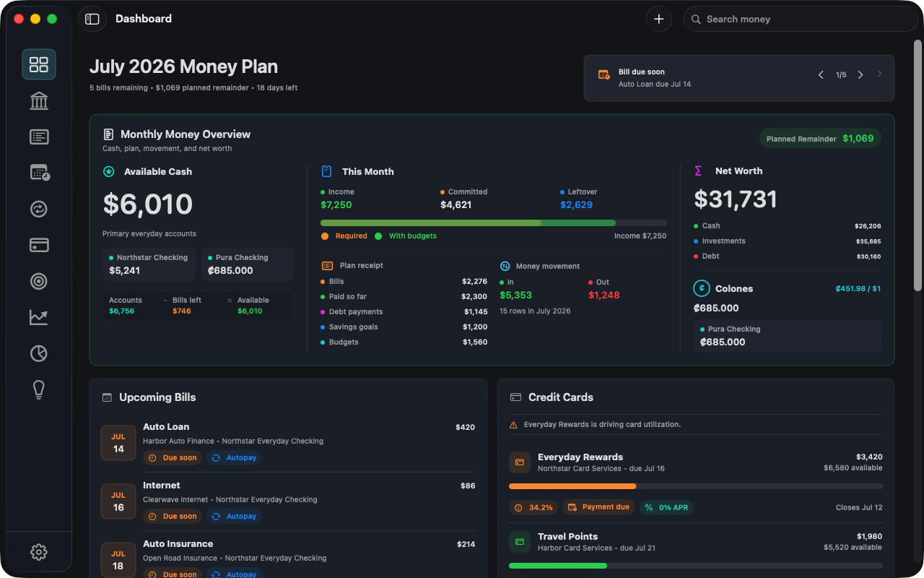Click the Auto Loan Autopay tag
Image resolution: width=924 pixels, height=578 pixels.
234,457
